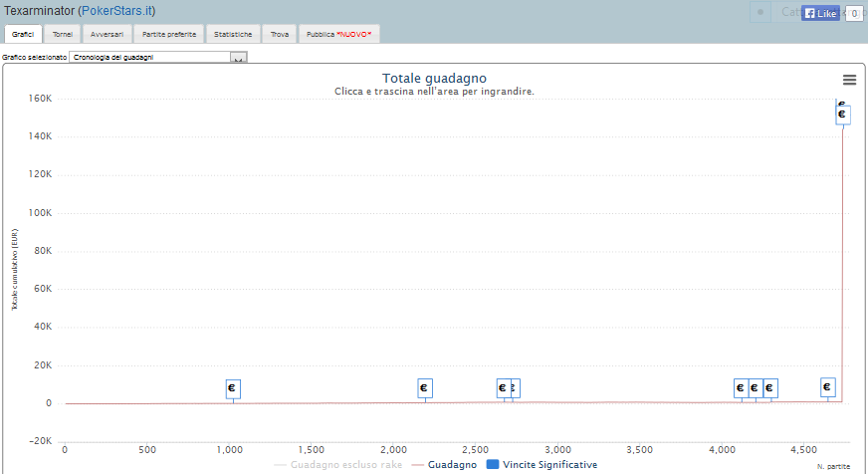Viewport: 868px width, 474px height.
Task: Toggle the Vincite Significative legend series
Action: (x=542, y=465)
